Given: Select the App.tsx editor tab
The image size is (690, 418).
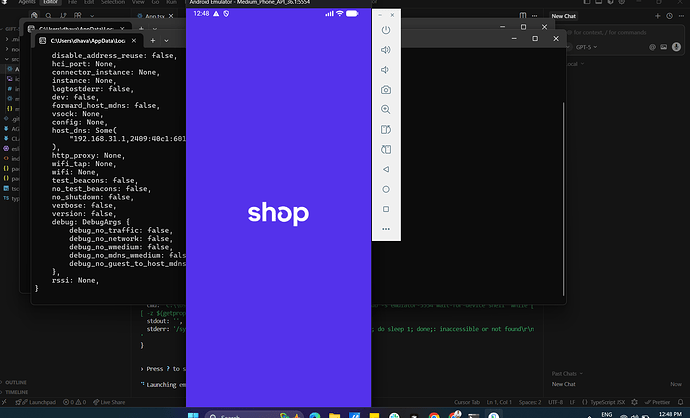Looking at the screenshot, I should coord(153,16).
